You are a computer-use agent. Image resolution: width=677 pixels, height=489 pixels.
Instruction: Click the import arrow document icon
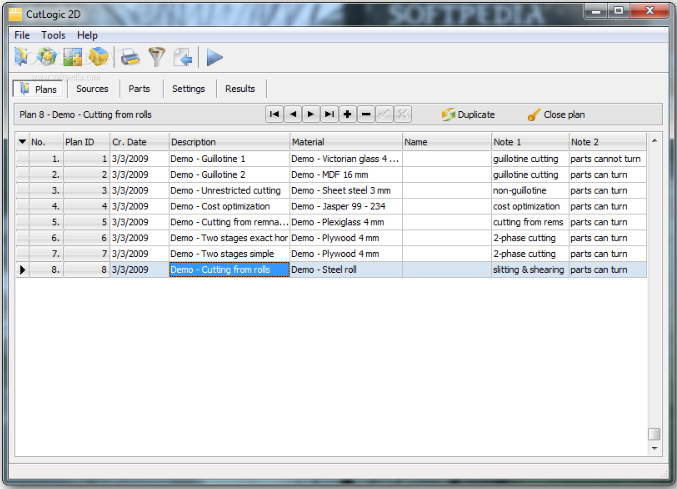183,57
